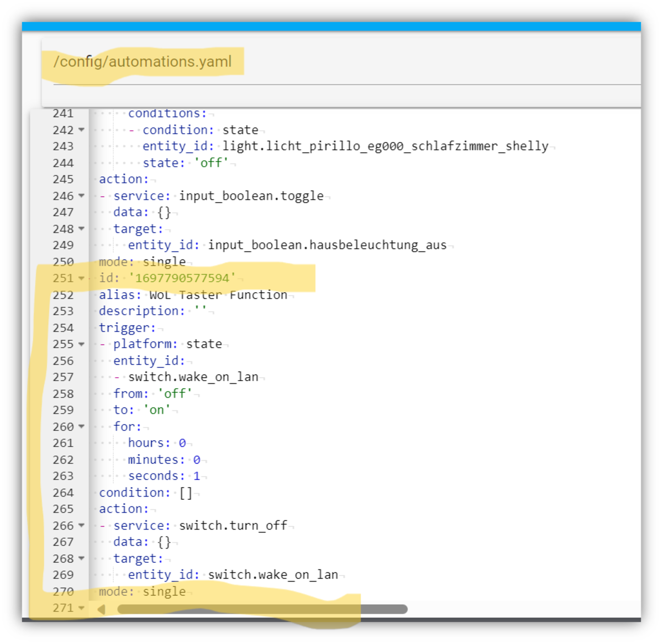Collapse the 'for:' block at line 260
The image size is (663, 644).
[82, 427]
